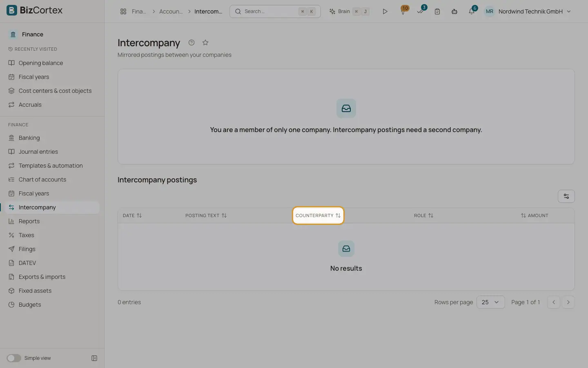Open the apps grid icon in breadcrumb
The height and width of the screenshot is (368, 588).
[x=123, y=11]
